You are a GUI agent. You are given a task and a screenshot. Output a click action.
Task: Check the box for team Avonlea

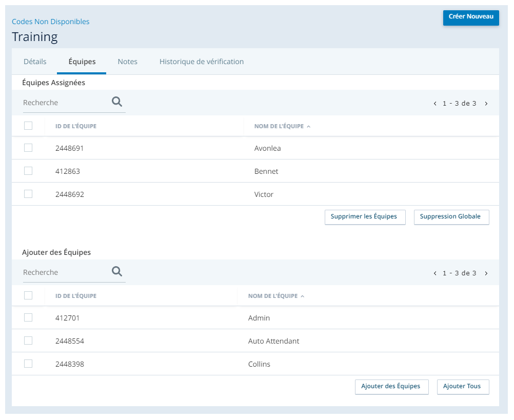click(x=28, y=148)
